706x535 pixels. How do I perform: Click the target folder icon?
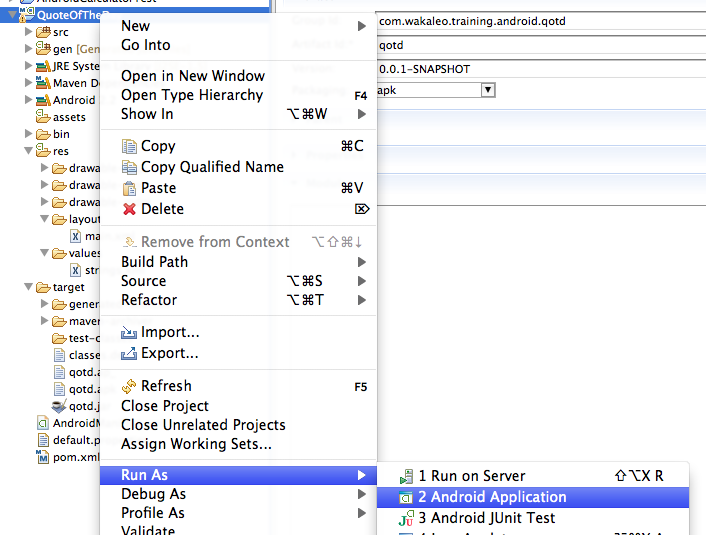pyautogui.click(x=43, y=287)
